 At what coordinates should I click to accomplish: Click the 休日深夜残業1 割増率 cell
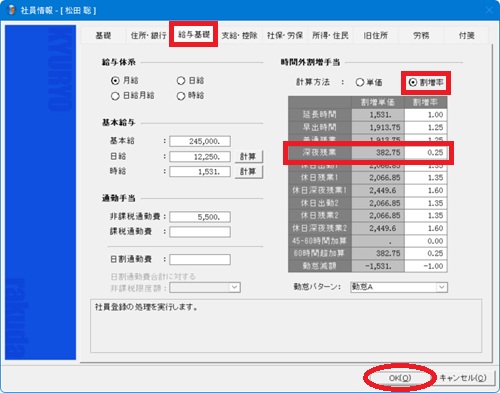[x=426, y=190]
